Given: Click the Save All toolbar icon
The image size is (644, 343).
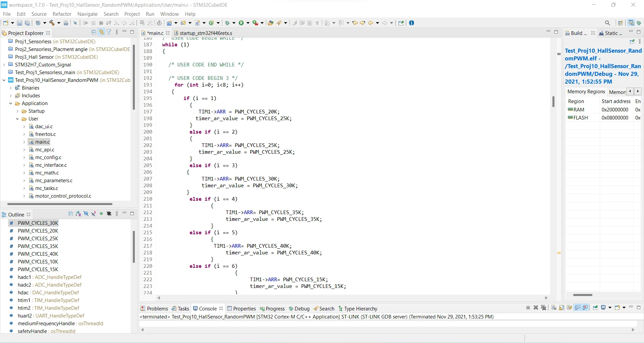Looking at the screenshot, I should (x=28, y=23).
